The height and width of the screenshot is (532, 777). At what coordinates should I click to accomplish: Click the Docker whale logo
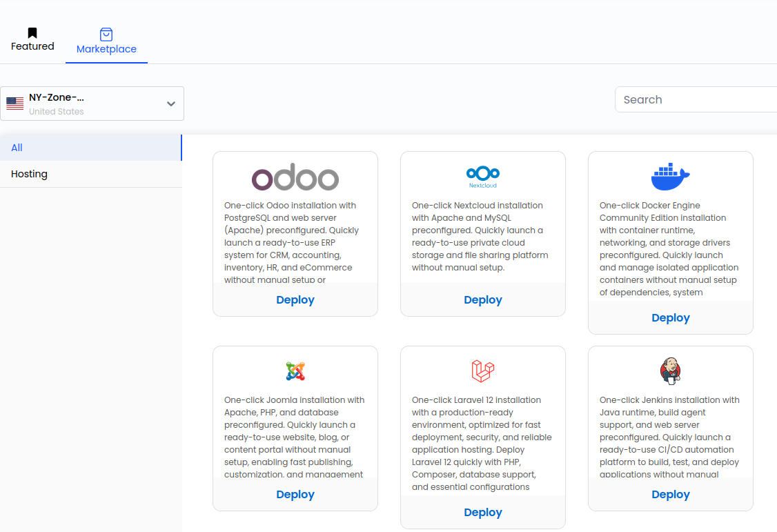pyautogui.click(x=671, y=177)
